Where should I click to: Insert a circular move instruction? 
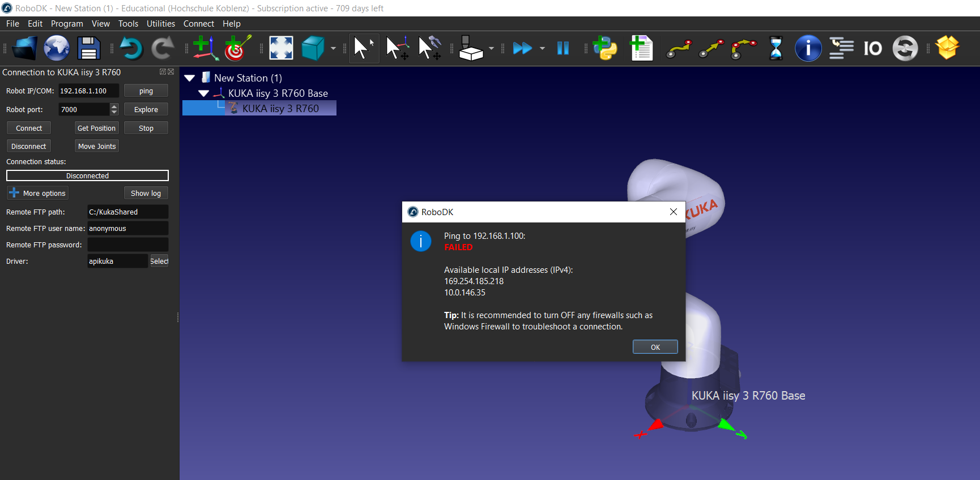click(743, 48)
